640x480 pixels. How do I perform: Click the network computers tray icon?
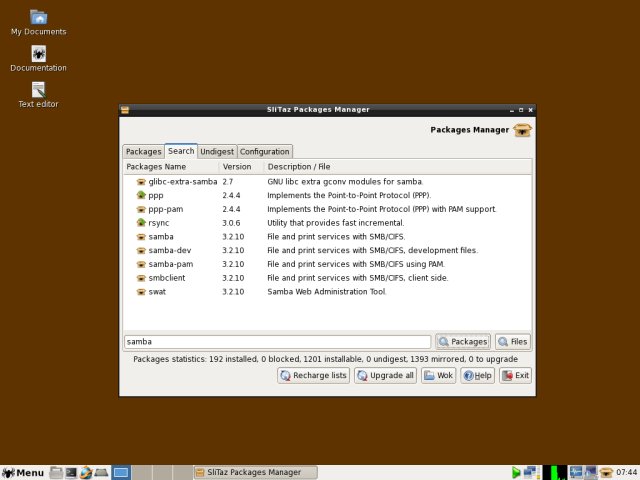[531, 473]
